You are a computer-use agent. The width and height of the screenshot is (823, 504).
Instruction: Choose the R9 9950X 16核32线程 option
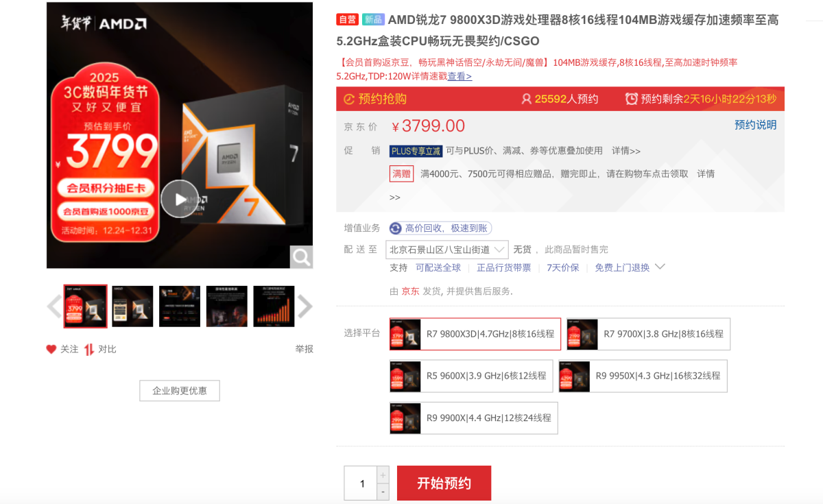click(x=643, y=376)
